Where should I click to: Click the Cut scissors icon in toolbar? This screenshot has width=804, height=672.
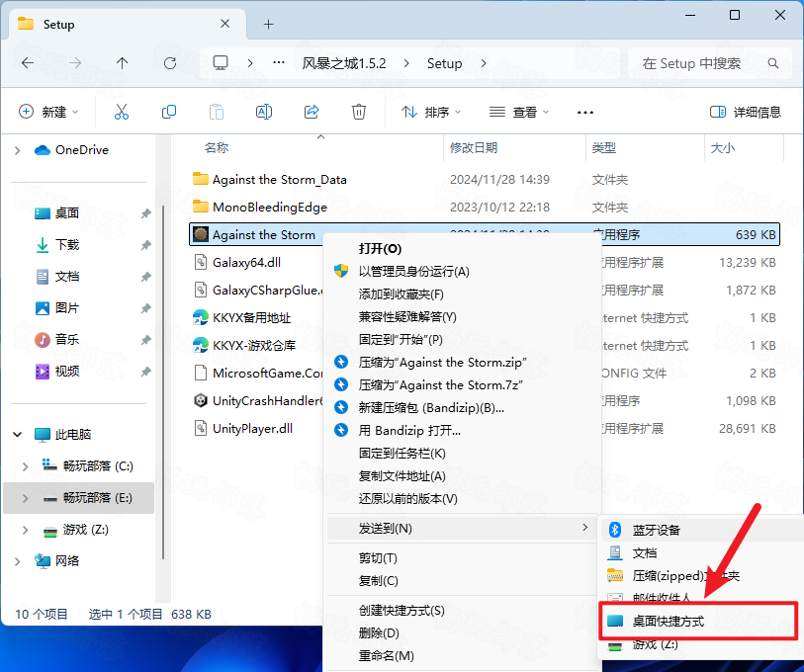click(x=122, y=112)
